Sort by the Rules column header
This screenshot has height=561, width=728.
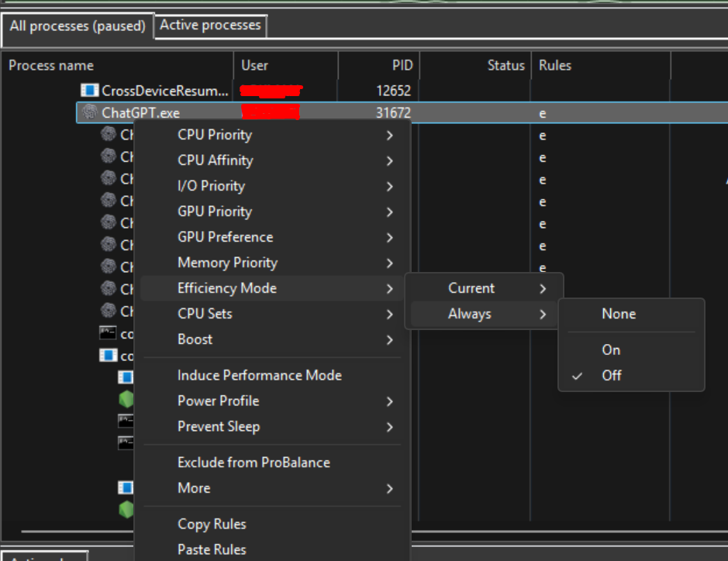601,65
